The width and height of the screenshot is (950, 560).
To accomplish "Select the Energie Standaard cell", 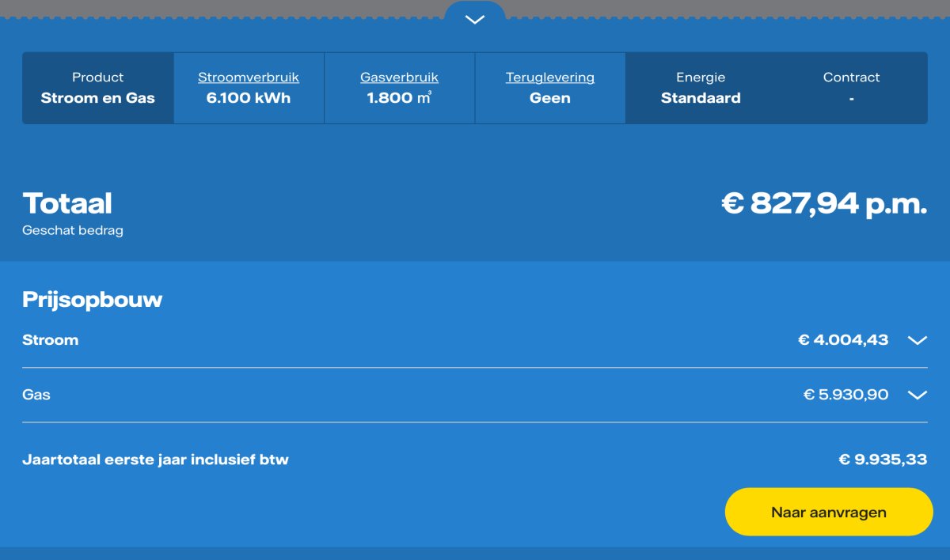I will (x=701, y=88).
